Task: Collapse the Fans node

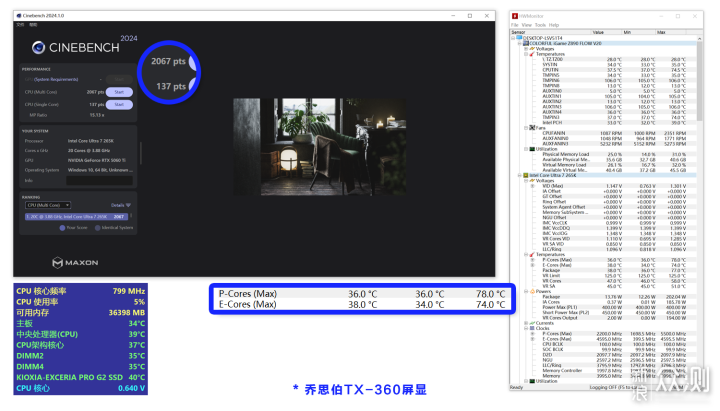Action: tap(526, 128)
